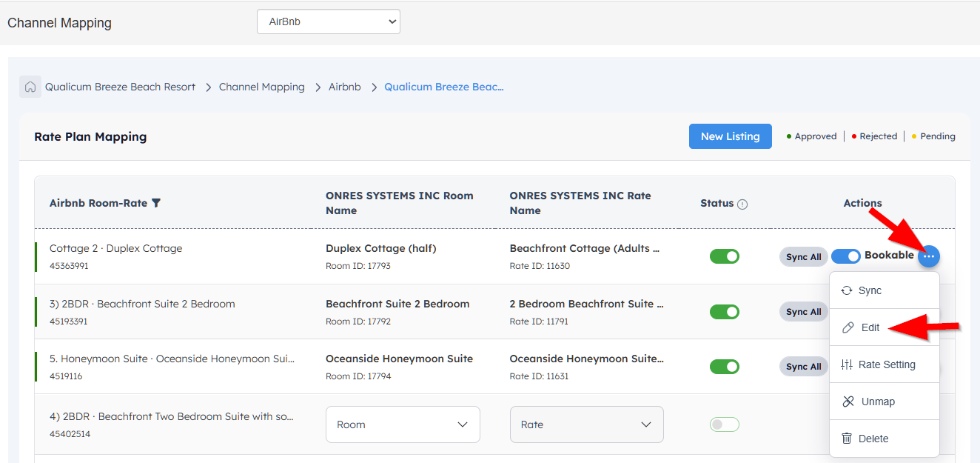Click the Qualicum Breeze Beac... current breadcrumb
Viewport: 980px width, 463px height.
point(444,87)
